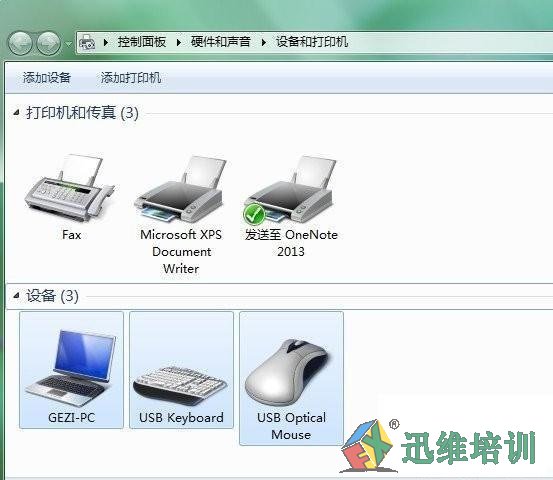Click the Fax label text
The width and height of the screenshot is (553, 480).
coord(72,235)
